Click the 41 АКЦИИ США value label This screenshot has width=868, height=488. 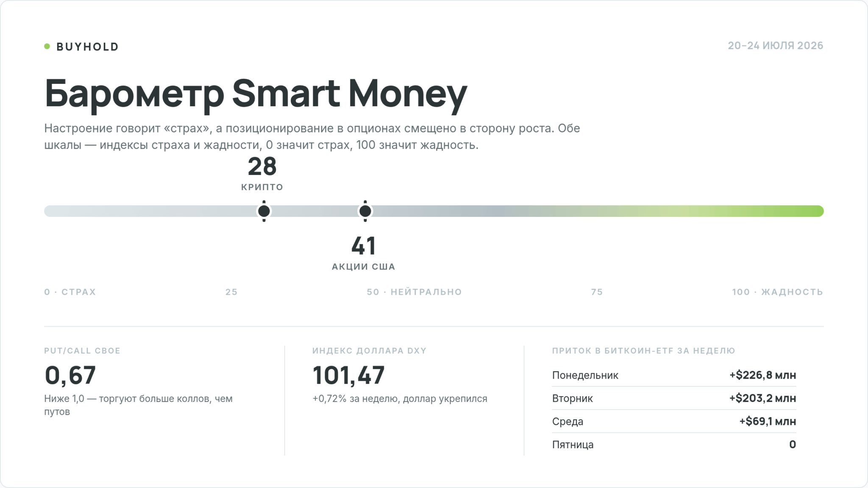364,253
